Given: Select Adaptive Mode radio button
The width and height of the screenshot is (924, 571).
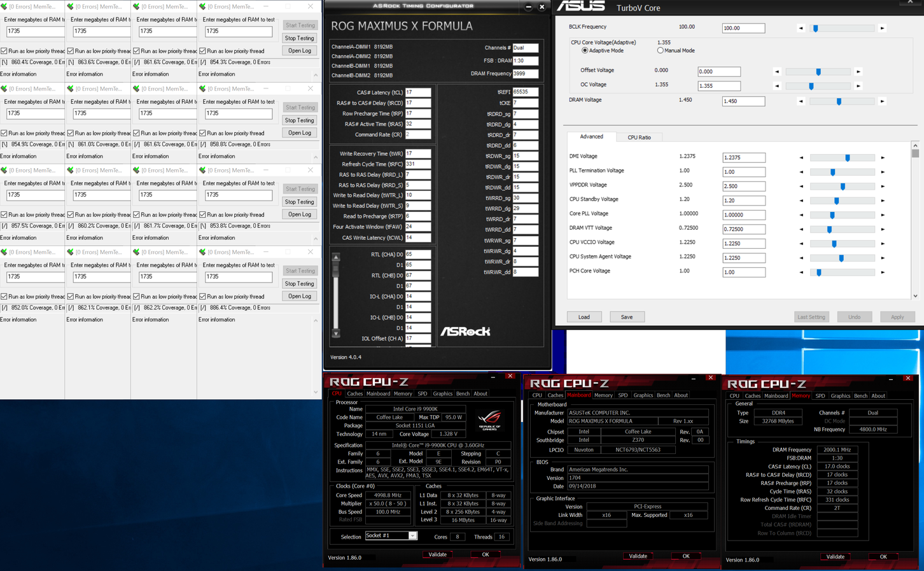Looking at the screenshot, I should [x=585, y=50].
